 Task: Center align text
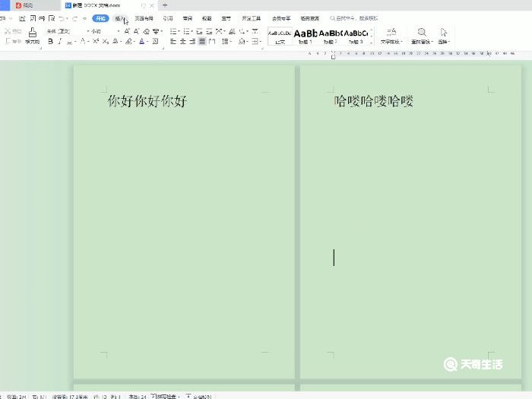click(x=183, y=41)
